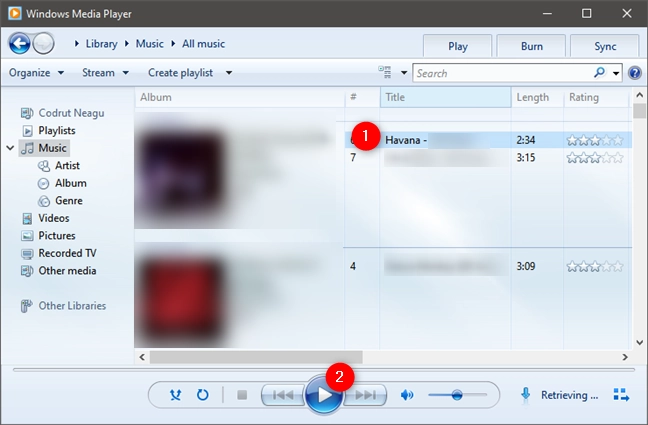The image size is (648, 425).
Task: Go back with the blue back arrow
Action: pyautogui.click(x=19, y=43)
